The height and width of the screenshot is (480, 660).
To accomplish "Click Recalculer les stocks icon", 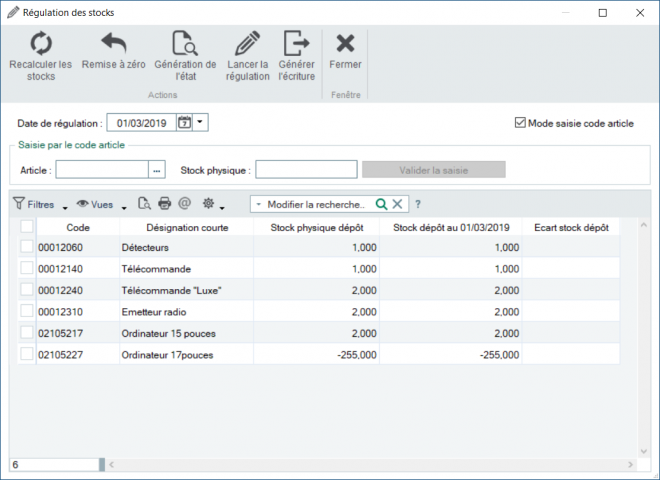I will [x=40, y=45].
